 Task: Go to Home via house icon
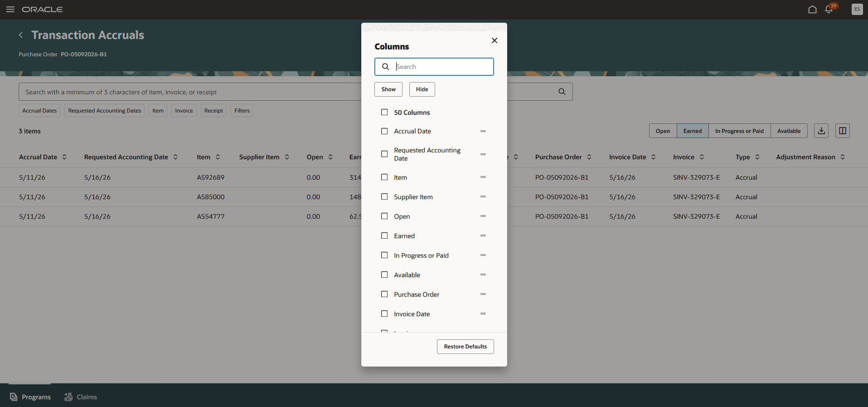pyautogui.click(x=812, y=10)
